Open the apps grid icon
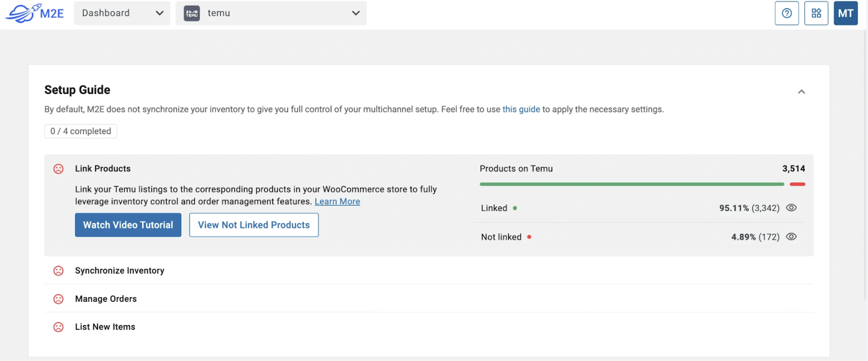868x361 pixels. click(816, 13)
